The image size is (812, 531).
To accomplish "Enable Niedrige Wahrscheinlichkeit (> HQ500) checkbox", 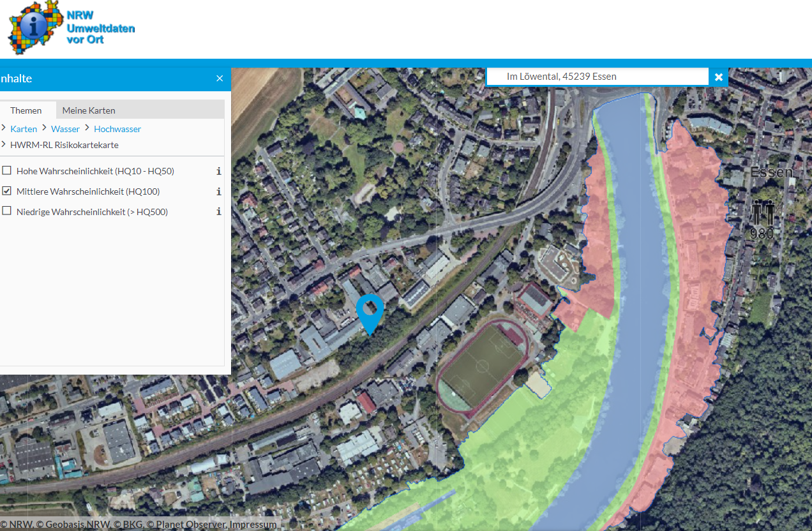I will [x=7, y=212].
